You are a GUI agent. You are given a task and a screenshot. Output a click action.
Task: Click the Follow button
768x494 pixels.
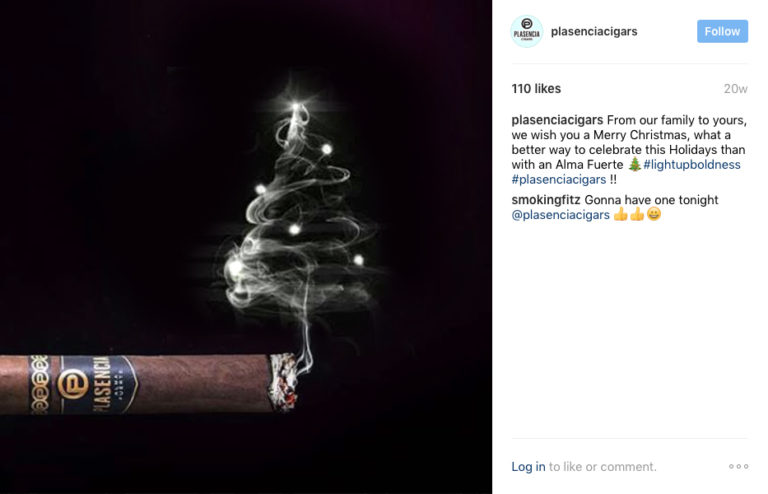click(722, 31)
